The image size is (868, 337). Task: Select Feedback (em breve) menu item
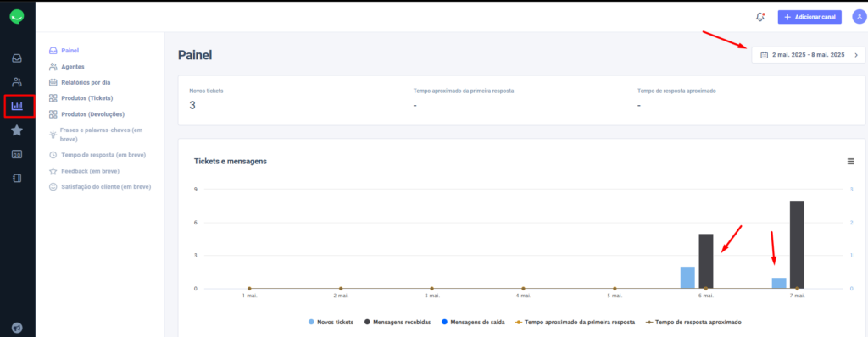click(90, 171)
